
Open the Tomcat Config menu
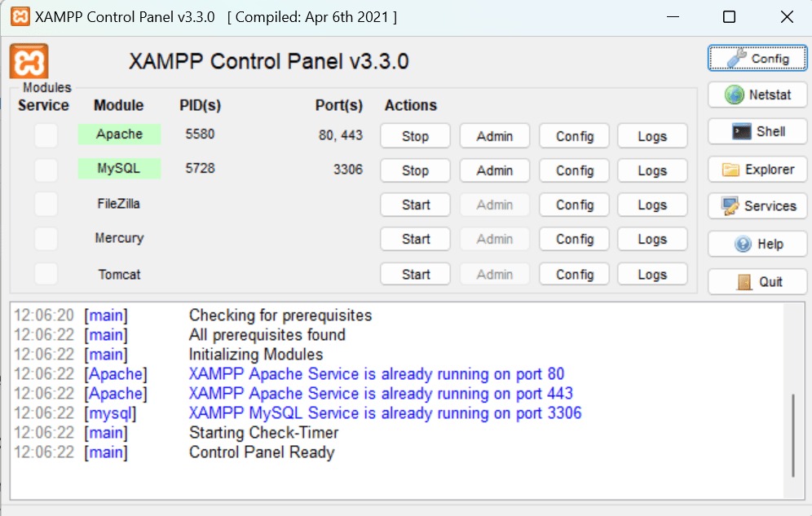click(x=574, y=274)
